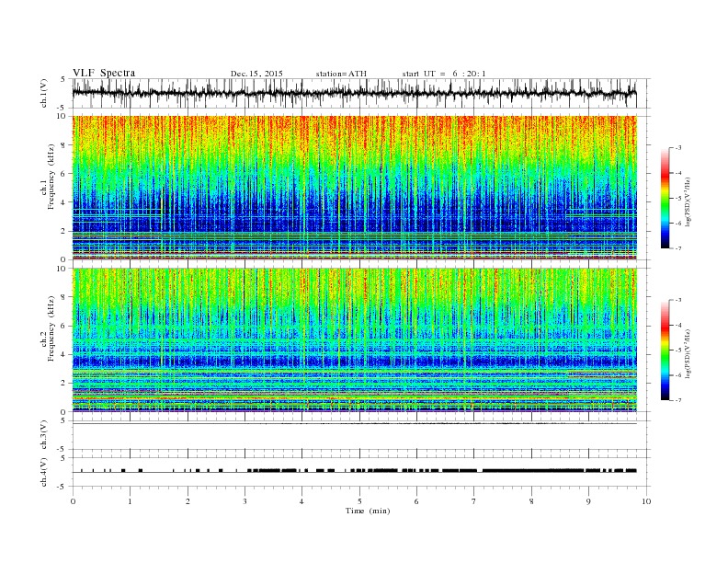Screen dimensions: 728x563
Task: Click time-axis tick label "7"
Action: 474,501
